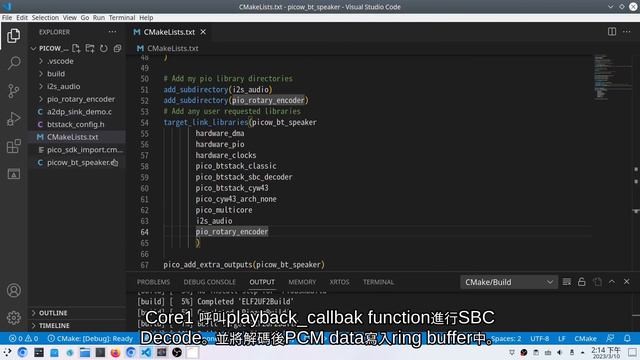
Task: Expand the i2s_audio folder
Action: point(77,87)
